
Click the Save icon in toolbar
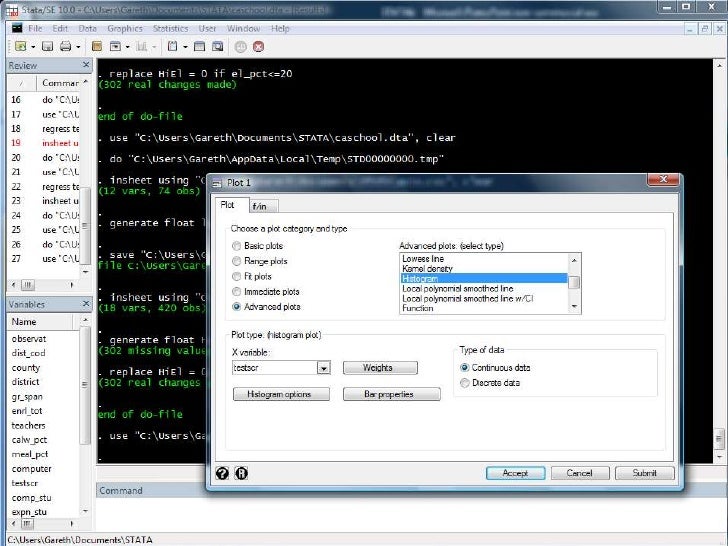point(46,46)
